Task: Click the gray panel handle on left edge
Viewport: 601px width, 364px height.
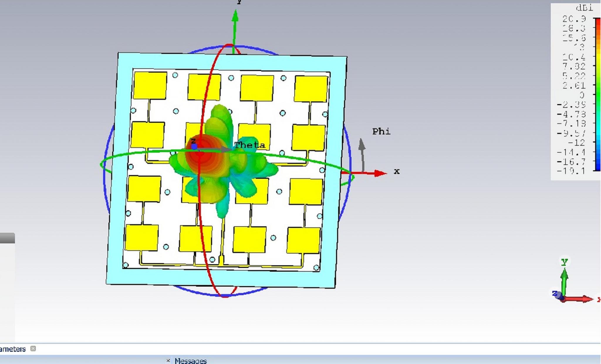Action: [x=7, y=238]
